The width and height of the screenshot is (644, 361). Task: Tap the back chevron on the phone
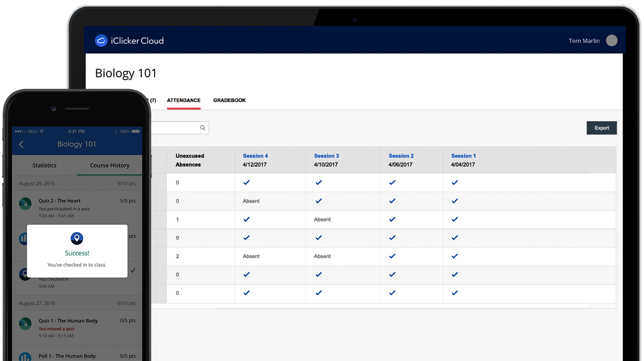pyautogui.click(x=21, y=144)
